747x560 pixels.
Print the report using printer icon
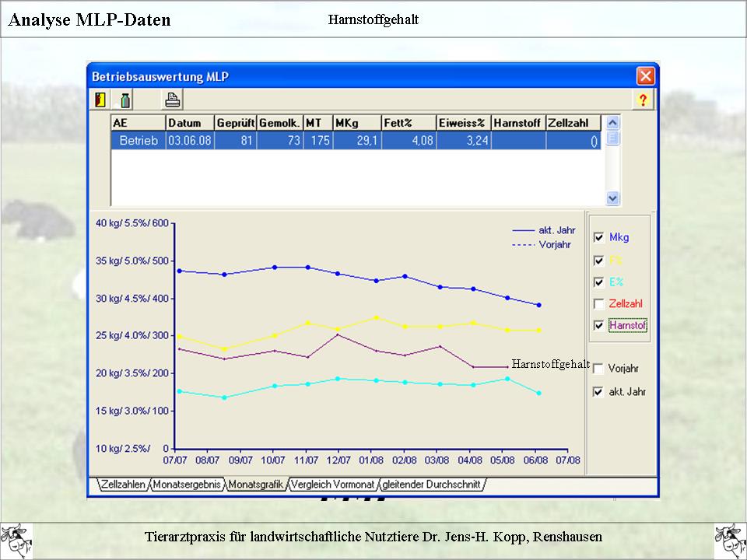tap(172, 100)
